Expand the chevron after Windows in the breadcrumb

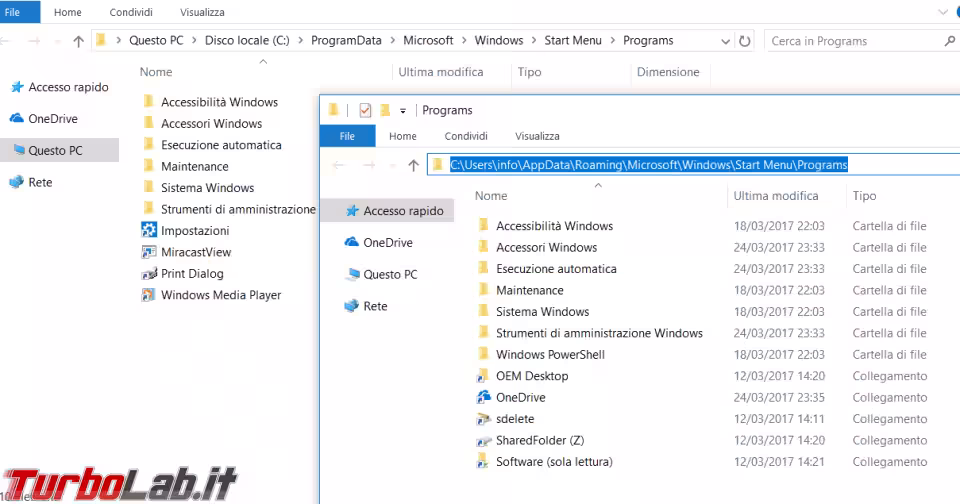[533, 40]
